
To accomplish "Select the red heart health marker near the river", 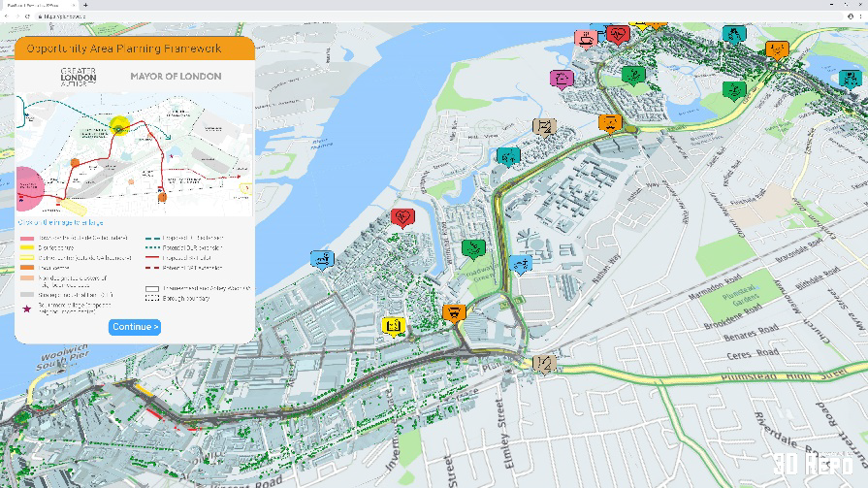I will [402, 216].
